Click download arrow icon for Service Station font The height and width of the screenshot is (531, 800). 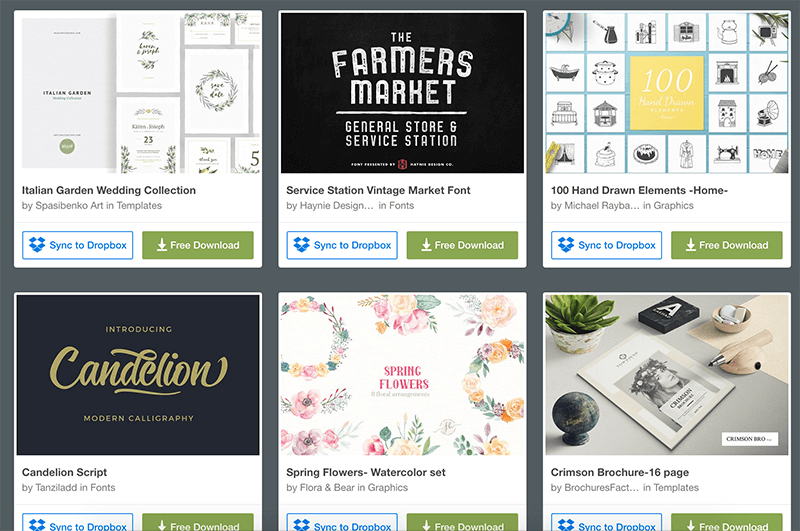click(x=427, y=245)
